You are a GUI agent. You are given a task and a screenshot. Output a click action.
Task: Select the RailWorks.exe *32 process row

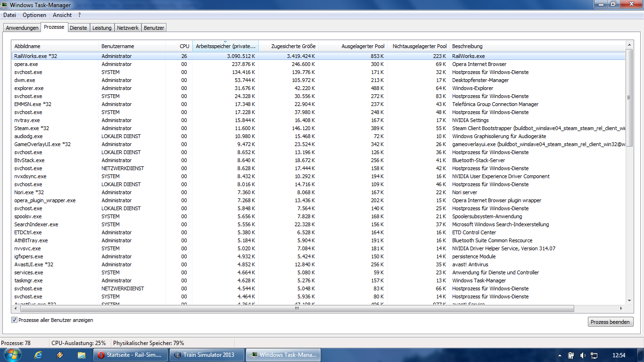(x=319, y=56)
